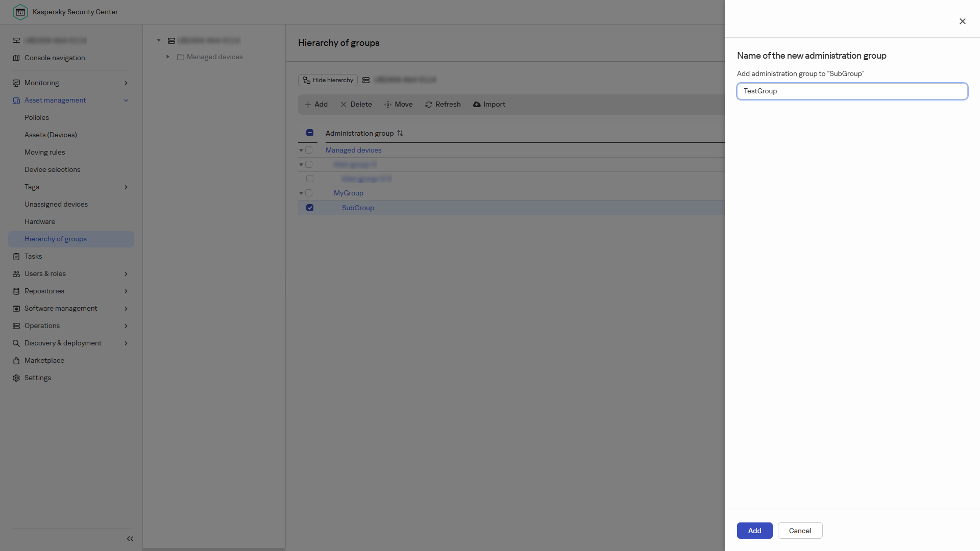This screenshot has width=980, height=551.
Task: Expand the Tags submenu chevron
Action: pos(126,187)
